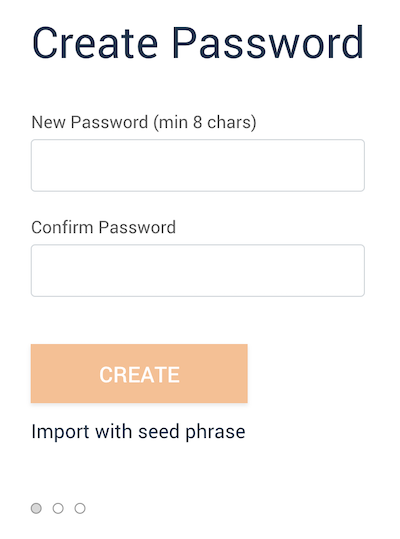Click the word Password in the title
The width and height of the screenshot is (400, 539).
pos(268,43)
